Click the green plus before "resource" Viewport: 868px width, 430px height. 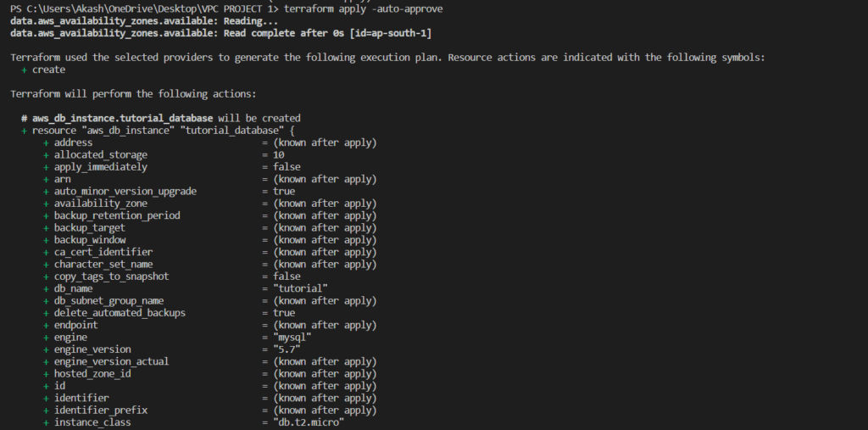[24, 131]
